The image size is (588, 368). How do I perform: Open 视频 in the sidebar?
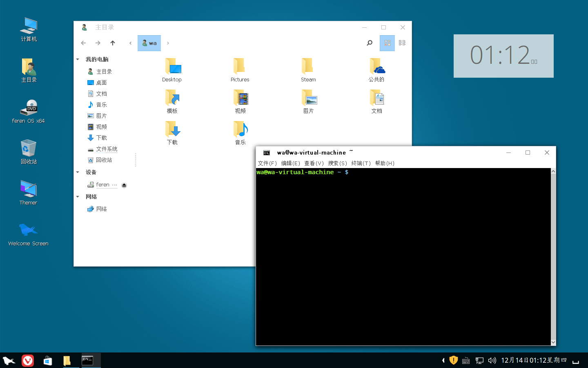[97, 127]
